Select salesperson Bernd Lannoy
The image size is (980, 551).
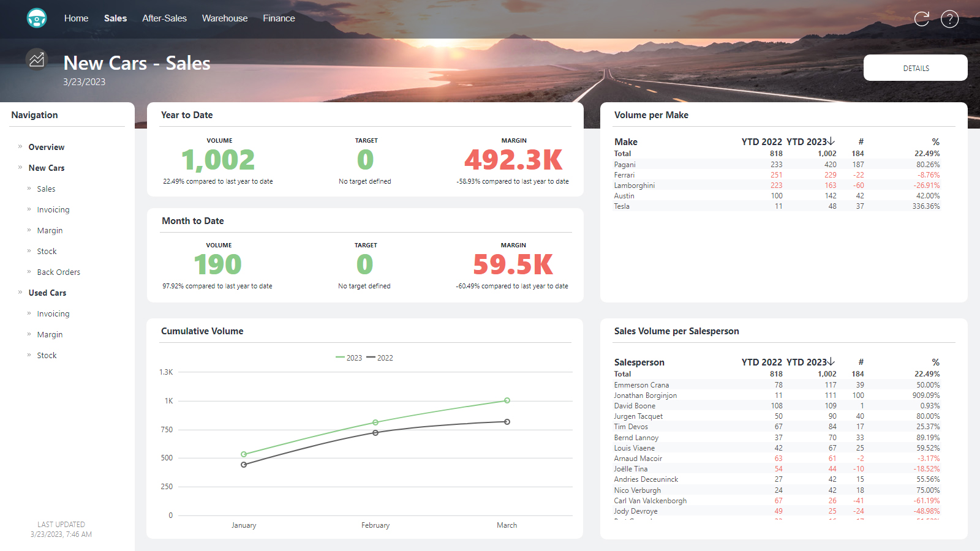(777, 437)
